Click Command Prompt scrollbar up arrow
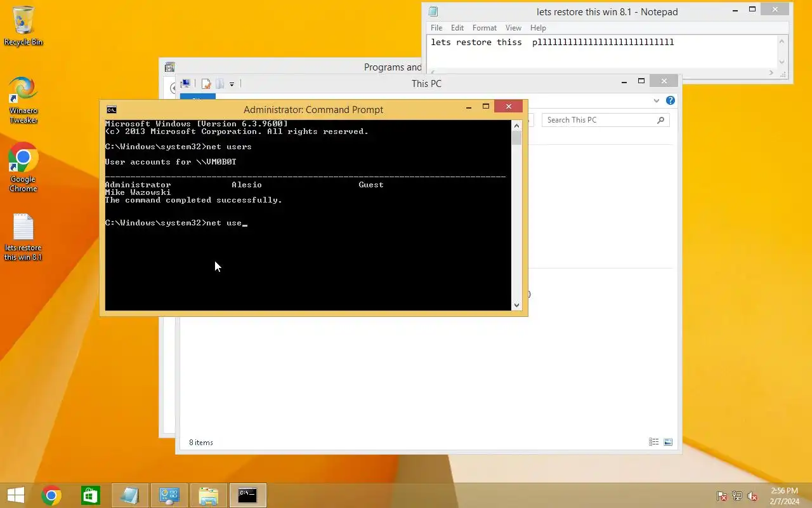 click(516, 126)
